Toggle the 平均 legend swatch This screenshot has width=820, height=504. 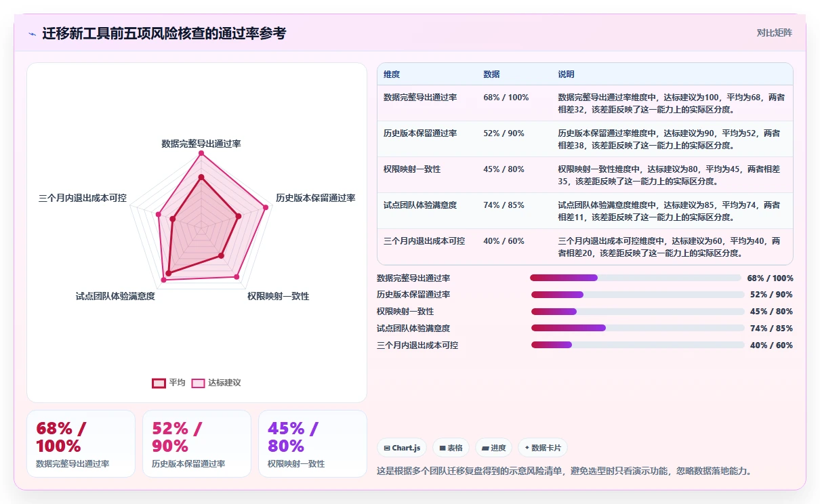click(x=159, y=383)
